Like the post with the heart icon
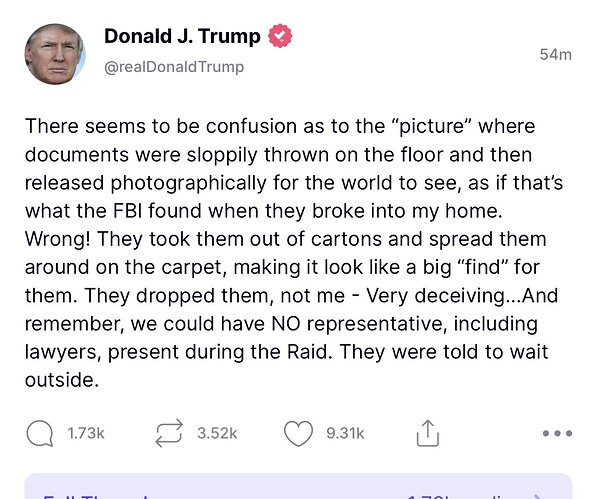This screenshot has height=499, width=597. (x=298, y=433)
